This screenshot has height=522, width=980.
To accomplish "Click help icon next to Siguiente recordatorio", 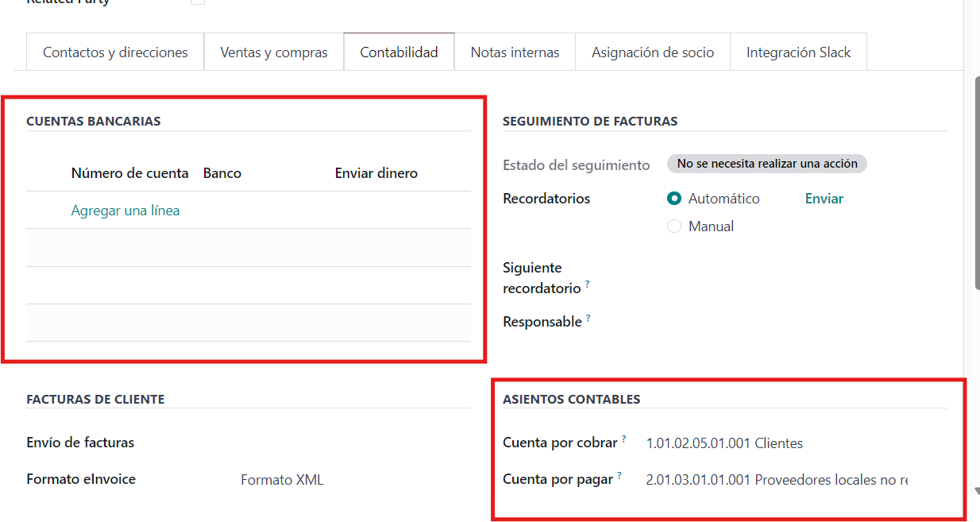I will (x=588, y=284).
